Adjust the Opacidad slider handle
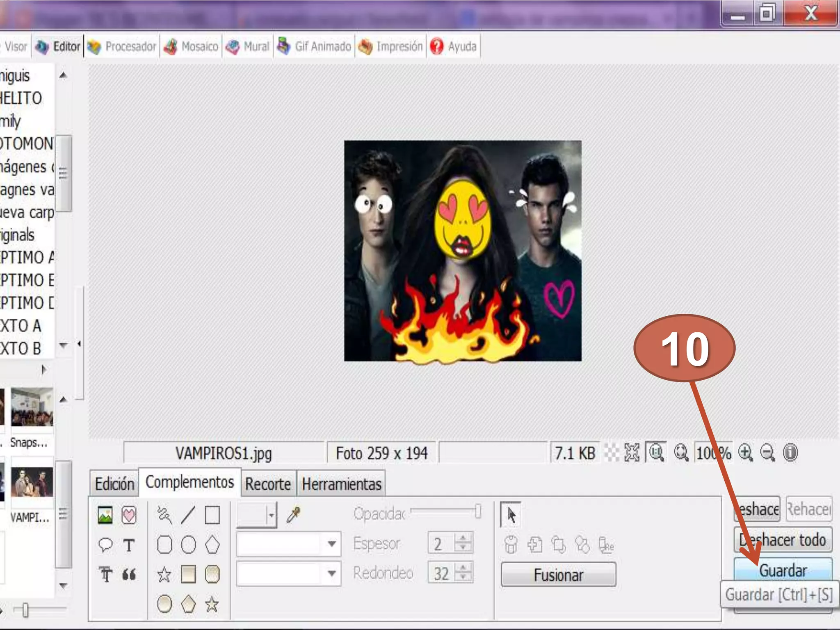Viewport: 840px width, 630px height. coord(478,511)
